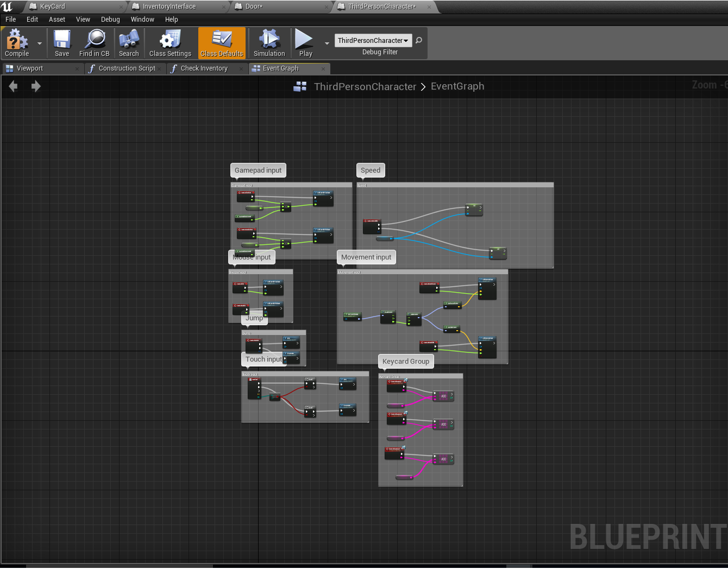Select the Movement input comment label
This screenshot has width=728, height=569.
click(366, 257)
